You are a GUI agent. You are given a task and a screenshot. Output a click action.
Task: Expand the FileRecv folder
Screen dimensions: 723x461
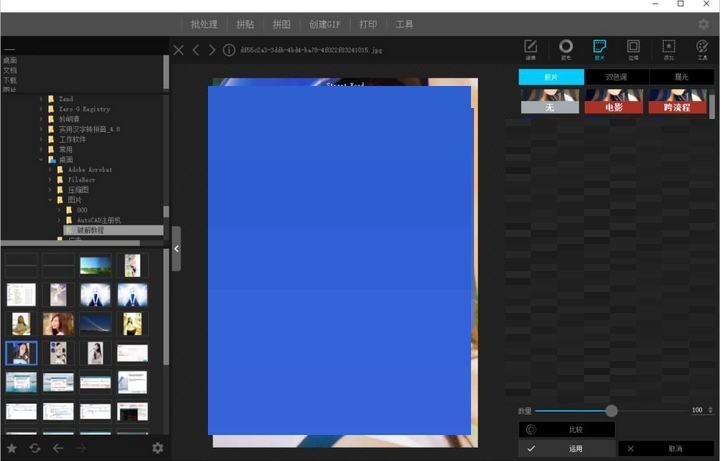tap(50, 180)
